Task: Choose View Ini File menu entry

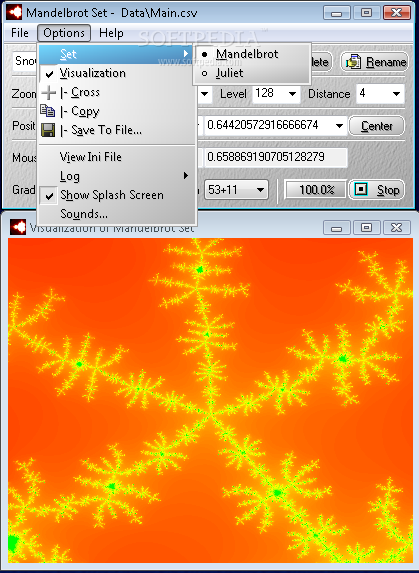Action: (x=117, y=157)
